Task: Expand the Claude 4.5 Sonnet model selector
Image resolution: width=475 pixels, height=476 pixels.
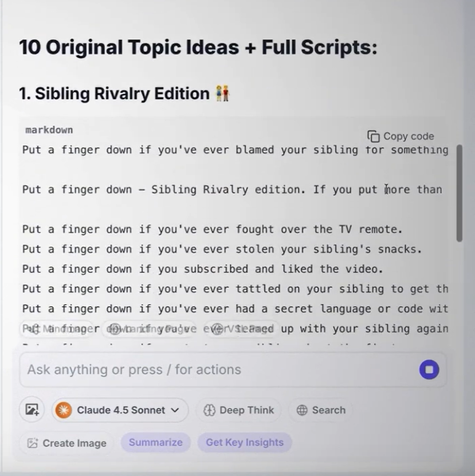Action: tap(121, 410)
